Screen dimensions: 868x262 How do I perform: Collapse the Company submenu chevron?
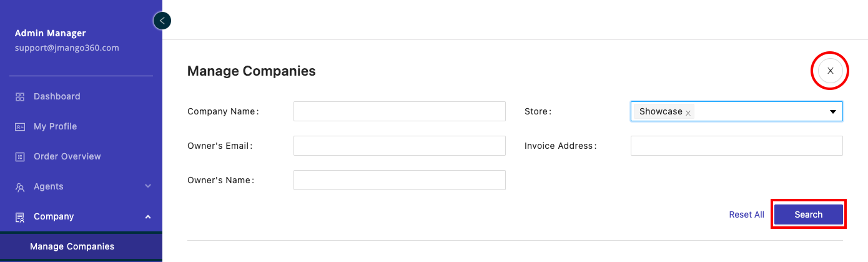148,217
